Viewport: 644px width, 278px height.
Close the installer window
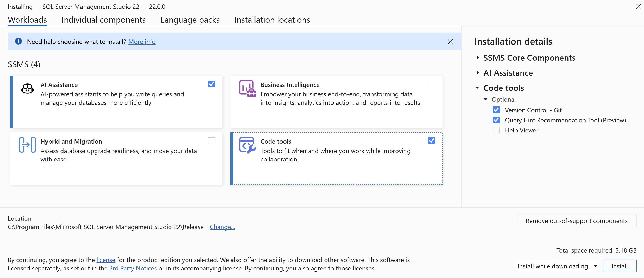click(638, 6)
